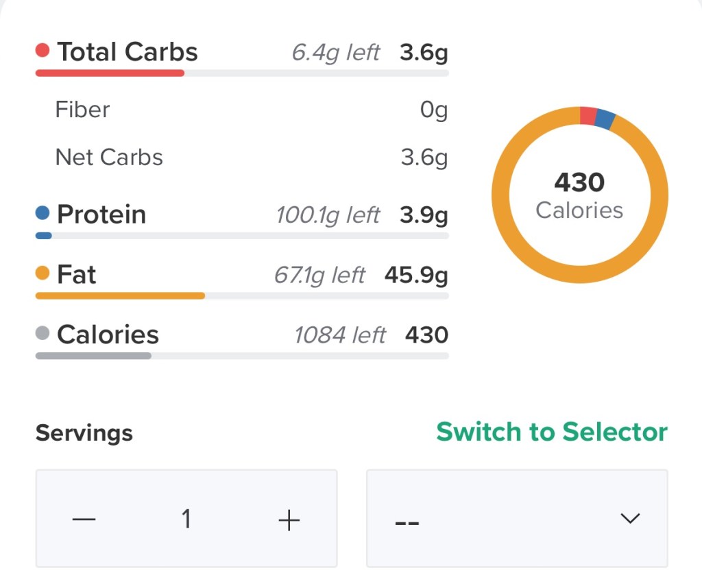Click the gray Calories dot icon
The height and width of the screenshot is (588, 702).
(x=43, y=334)
